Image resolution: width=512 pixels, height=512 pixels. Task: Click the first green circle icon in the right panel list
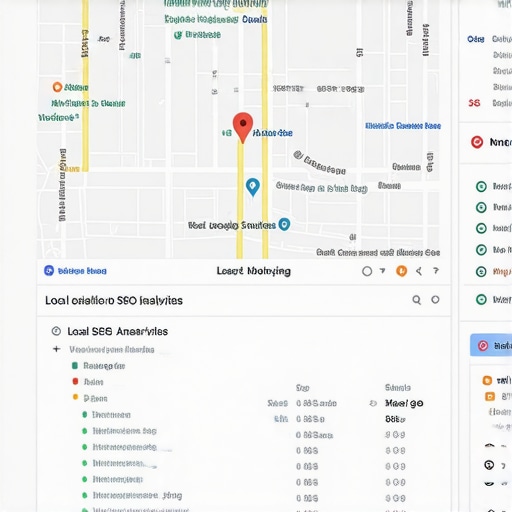(481, 186)
